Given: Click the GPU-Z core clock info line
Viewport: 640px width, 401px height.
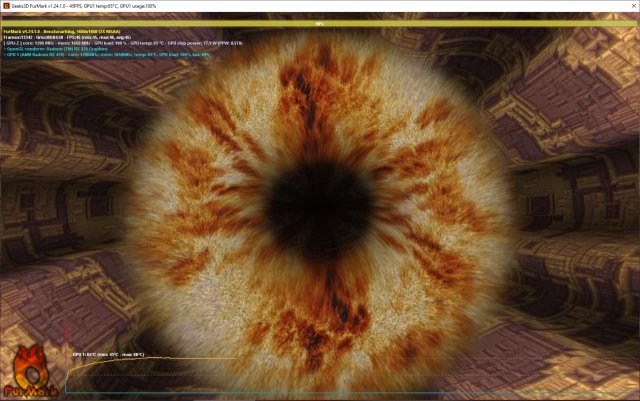Looking at the screenshot, I should pyautogui.click(x=100, y=45).
